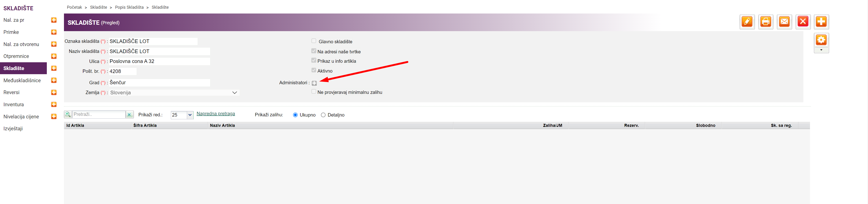Open Nal. za pr menu item
This screenshot has height=204, width=868.
(x=14, y=20)
